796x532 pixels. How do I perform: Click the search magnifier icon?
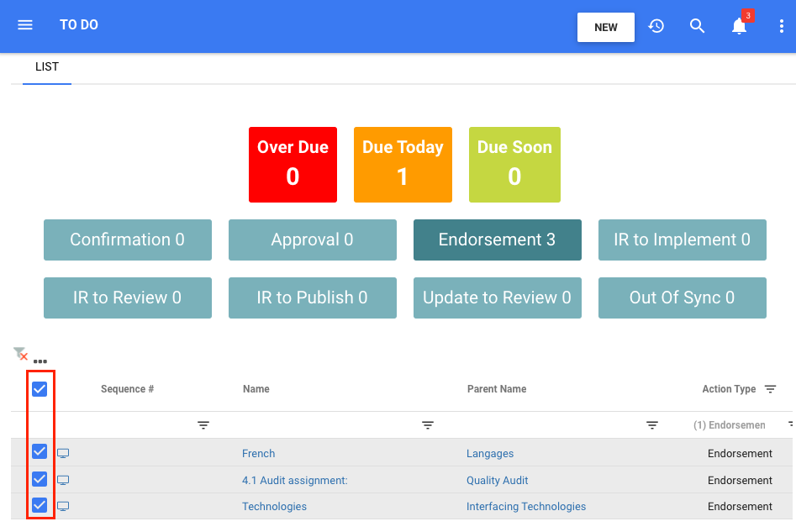[x=697, y=26]
